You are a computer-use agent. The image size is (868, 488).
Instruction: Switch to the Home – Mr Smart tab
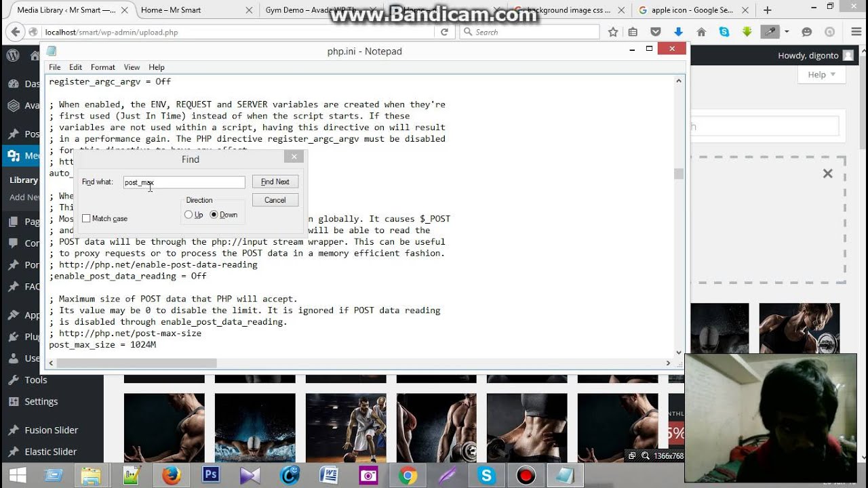pos(197,10)
